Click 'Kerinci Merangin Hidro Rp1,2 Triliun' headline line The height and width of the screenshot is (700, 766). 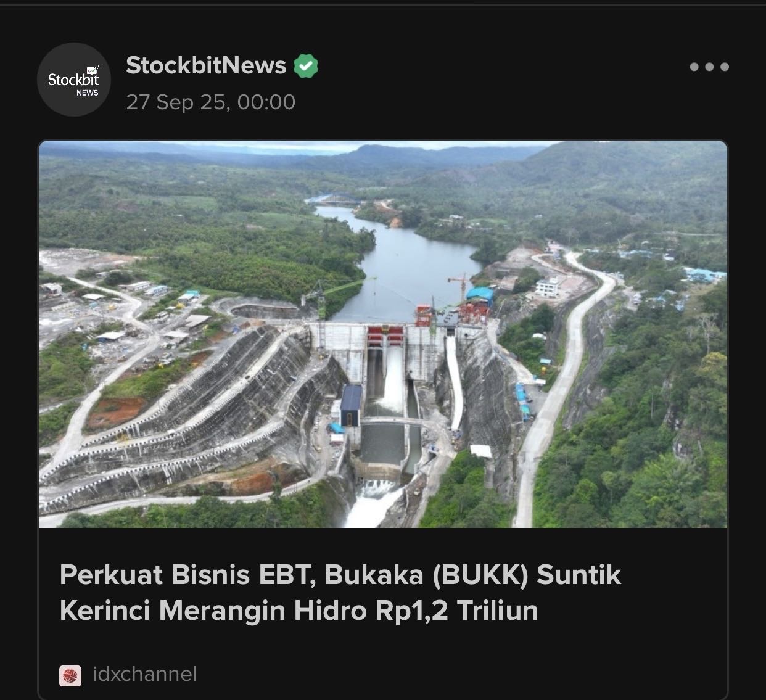tap(299, 611)
